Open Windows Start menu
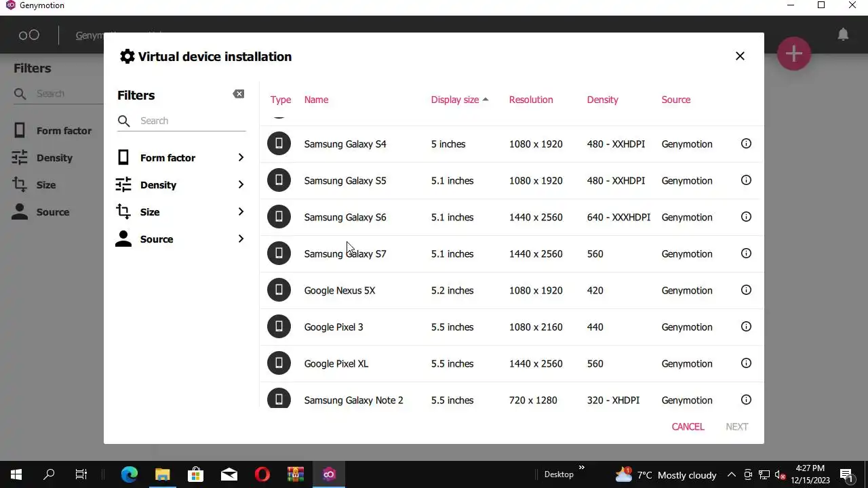This screenshot has width=868, height=488. coord(16,474)
